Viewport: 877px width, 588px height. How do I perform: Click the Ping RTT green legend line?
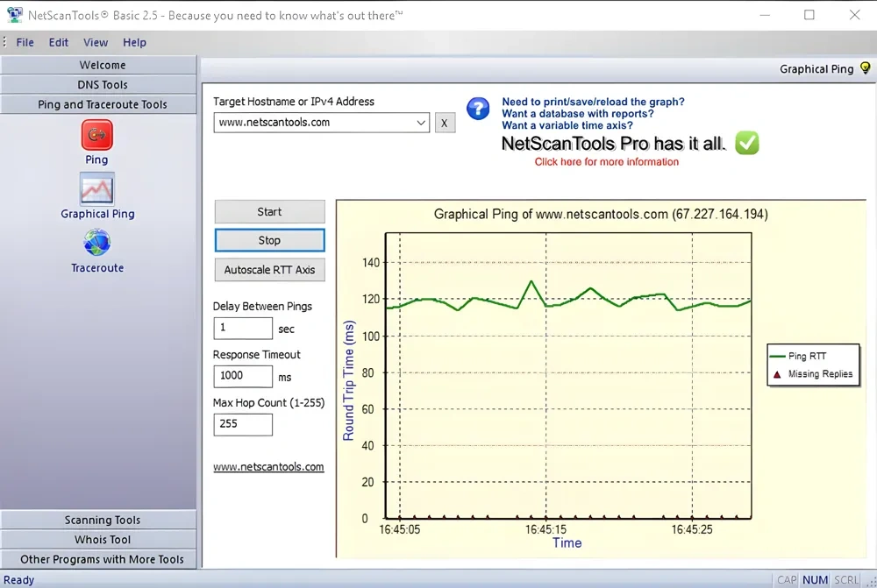pyautogui.click(x=777, y=356)
